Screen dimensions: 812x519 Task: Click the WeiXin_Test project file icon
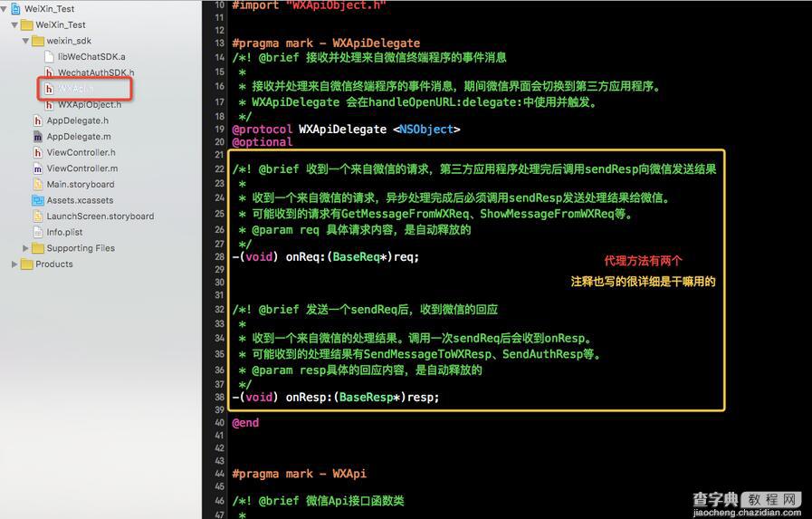pos(15,9)
